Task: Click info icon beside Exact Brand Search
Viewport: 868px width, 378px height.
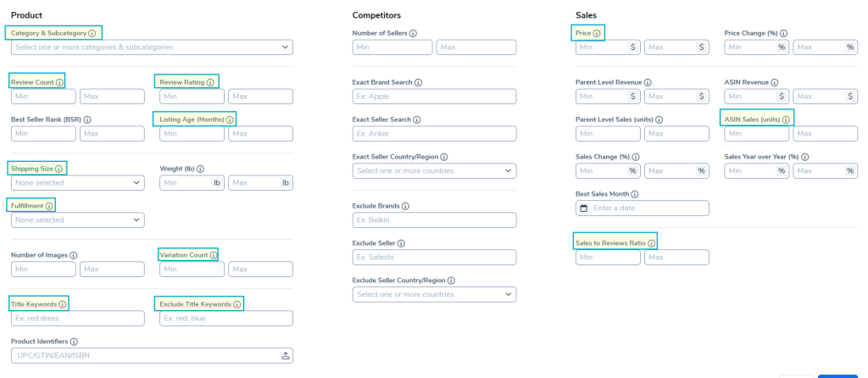Action: (x=419, y=82)
